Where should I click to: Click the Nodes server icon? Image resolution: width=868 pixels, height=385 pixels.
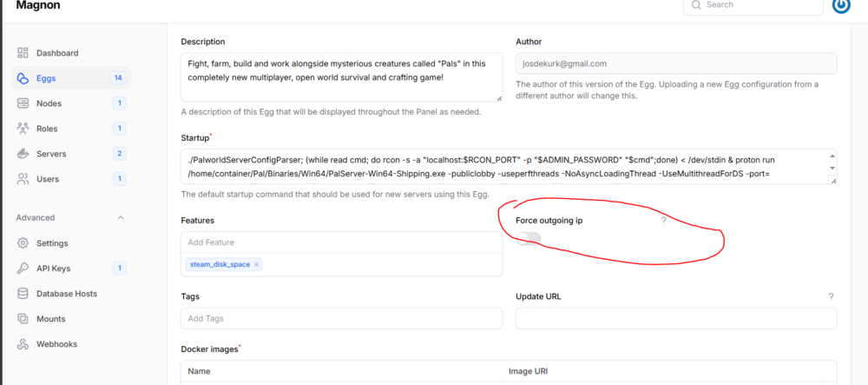(x=23, y=103)
